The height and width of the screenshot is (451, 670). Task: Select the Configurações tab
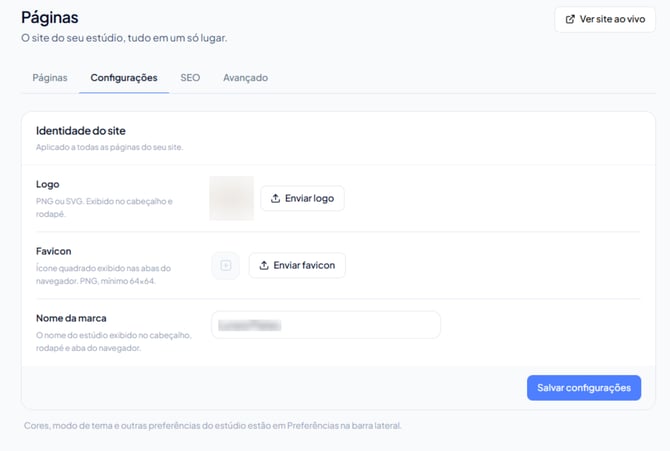coord(124,78)
